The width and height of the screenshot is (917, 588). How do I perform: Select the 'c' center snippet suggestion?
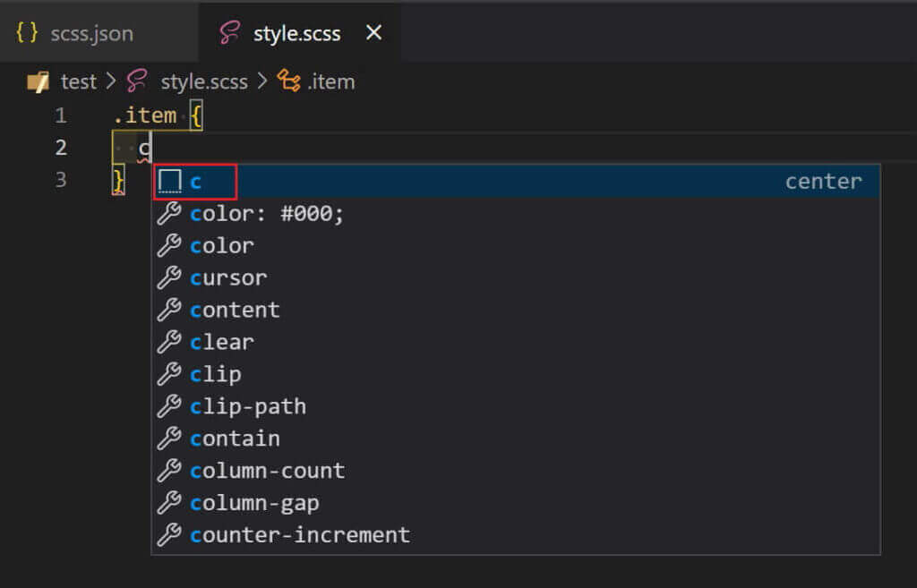(x=516, y=181)
